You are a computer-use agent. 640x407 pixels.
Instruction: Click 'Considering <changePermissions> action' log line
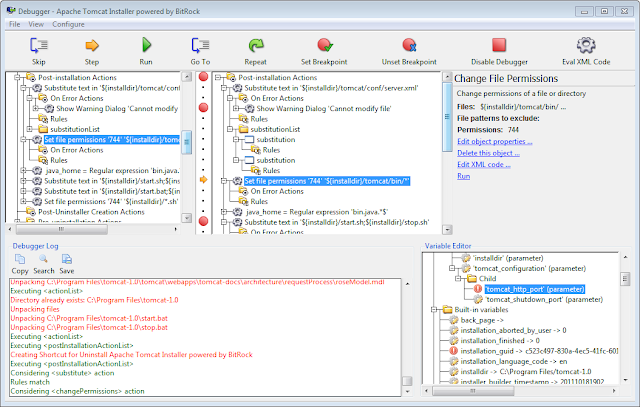[x=78, y=391]
